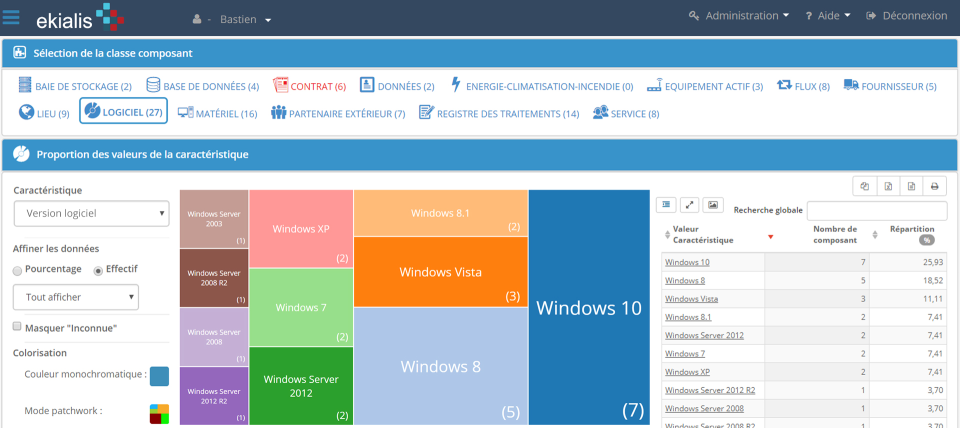Open the Windows Vista table link
Viewport: 960px width, 428px height.
691,299
